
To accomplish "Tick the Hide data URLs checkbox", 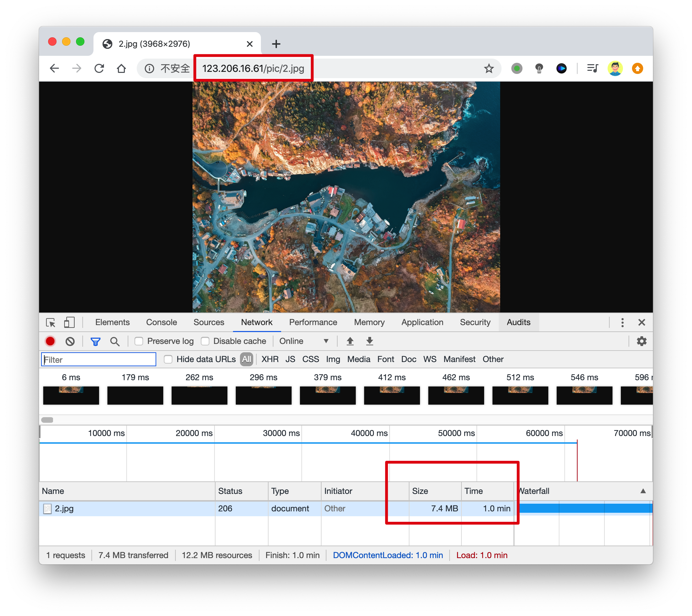I will (x=168, y=359).
